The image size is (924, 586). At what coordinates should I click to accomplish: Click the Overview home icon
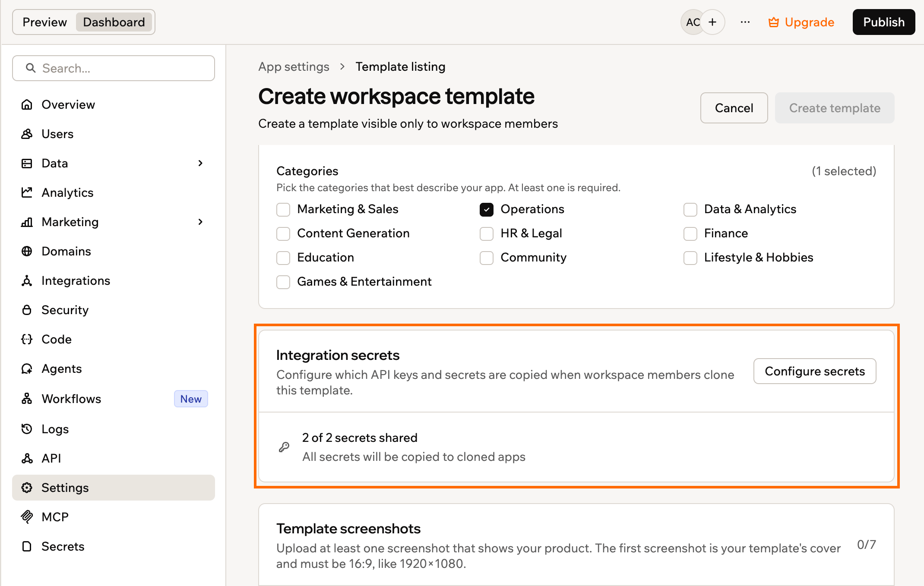click(x=27, y=104)
